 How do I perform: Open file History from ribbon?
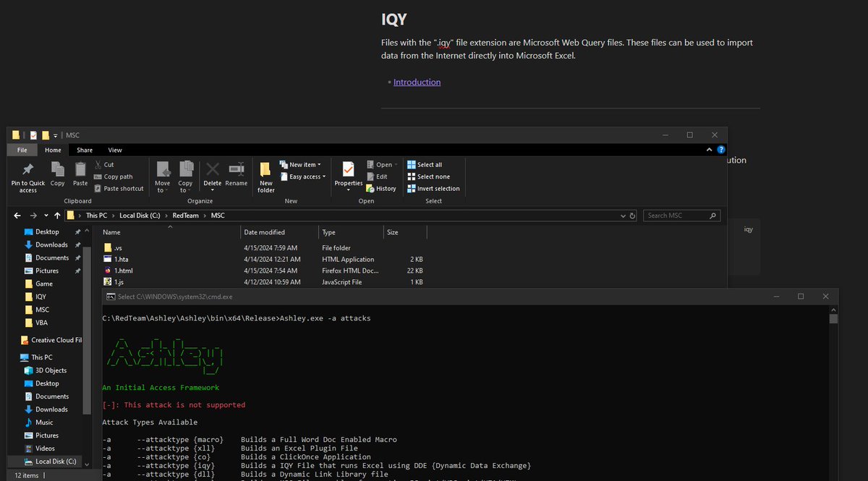tap(381, 188)
